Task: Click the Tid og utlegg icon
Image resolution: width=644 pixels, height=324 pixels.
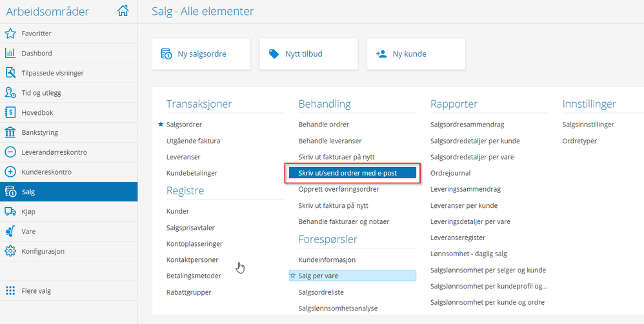Action: click(x=10, y=93)
